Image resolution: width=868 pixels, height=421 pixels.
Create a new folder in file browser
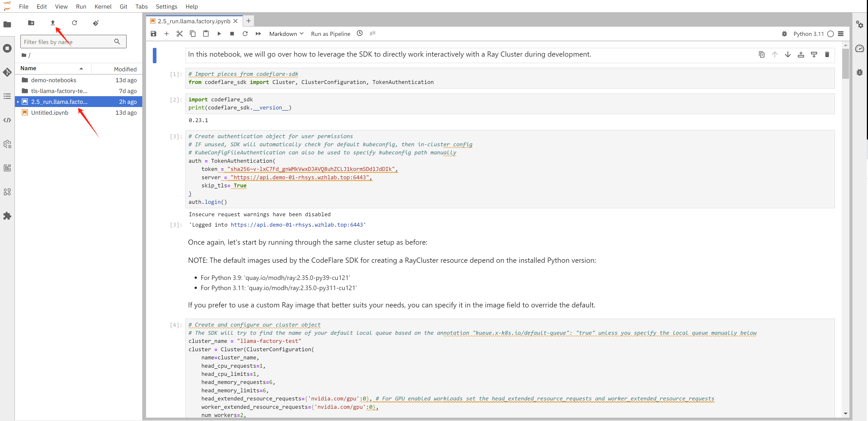(x=31, y=23)
